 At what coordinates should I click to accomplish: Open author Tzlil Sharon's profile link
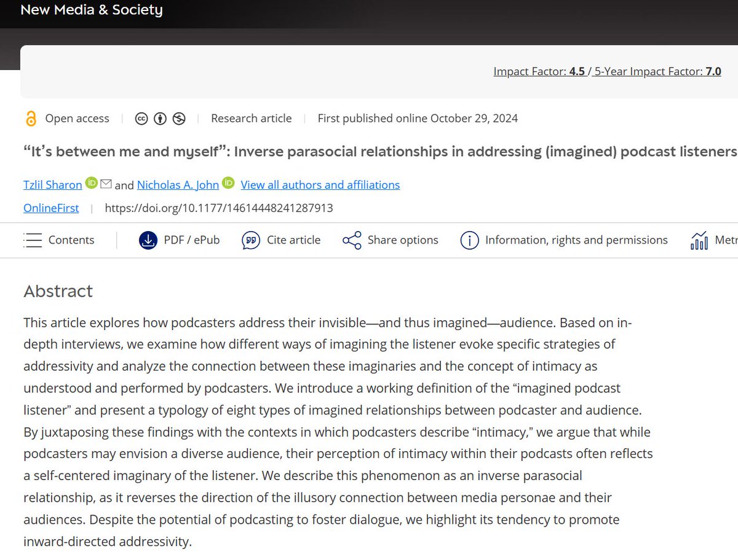(x=53, y=184)
